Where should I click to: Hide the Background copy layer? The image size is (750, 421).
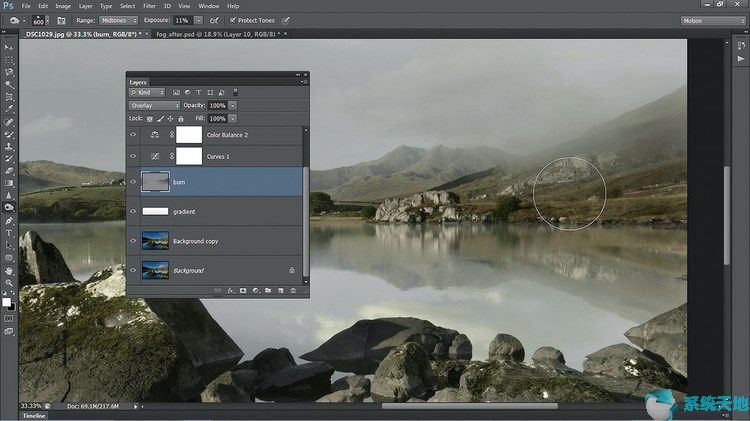[133, 241]
